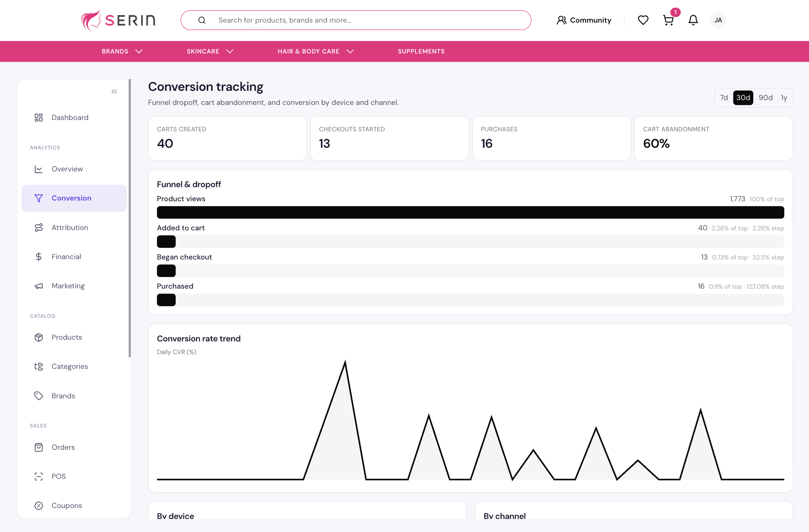Expand the Brands dropdown menu

[122, 51]
